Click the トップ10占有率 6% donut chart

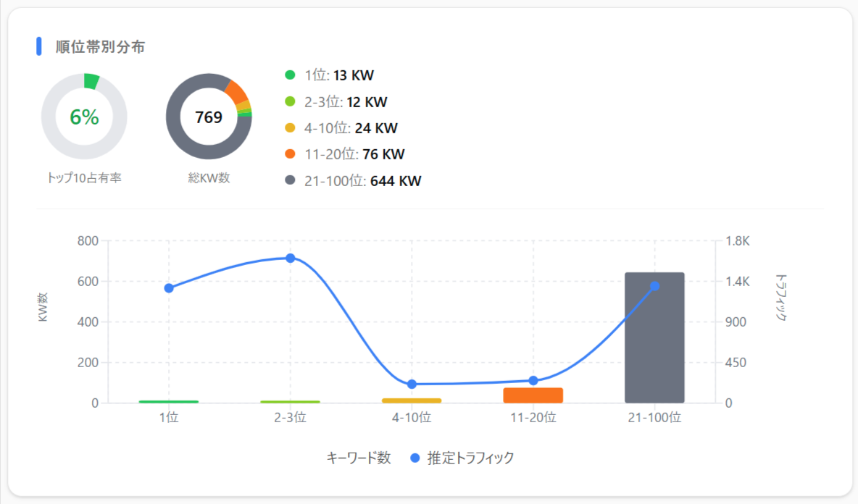84,117
